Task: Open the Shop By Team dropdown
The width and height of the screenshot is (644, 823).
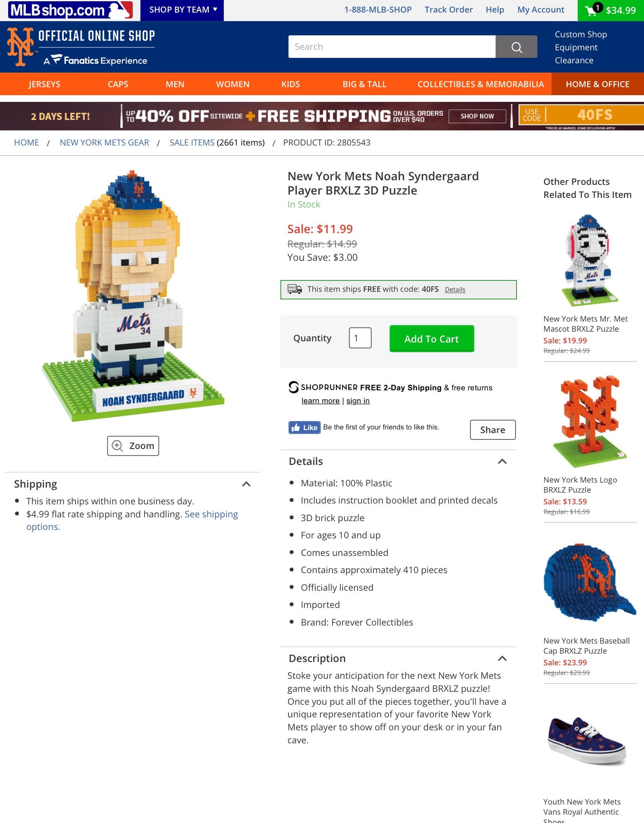Action: (182, 10)
